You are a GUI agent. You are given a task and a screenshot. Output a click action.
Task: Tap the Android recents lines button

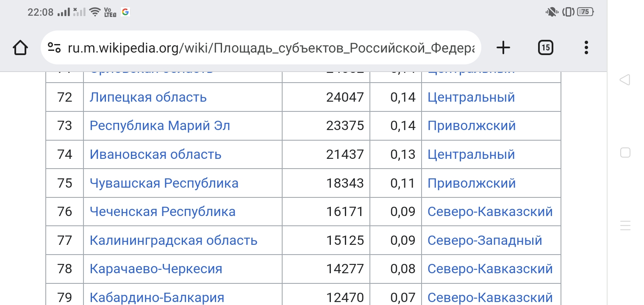(625, 225)
